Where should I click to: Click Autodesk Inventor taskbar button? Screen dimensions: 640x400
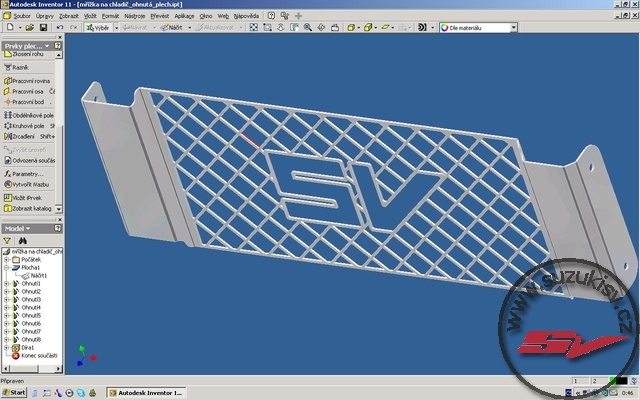[146, 393]
